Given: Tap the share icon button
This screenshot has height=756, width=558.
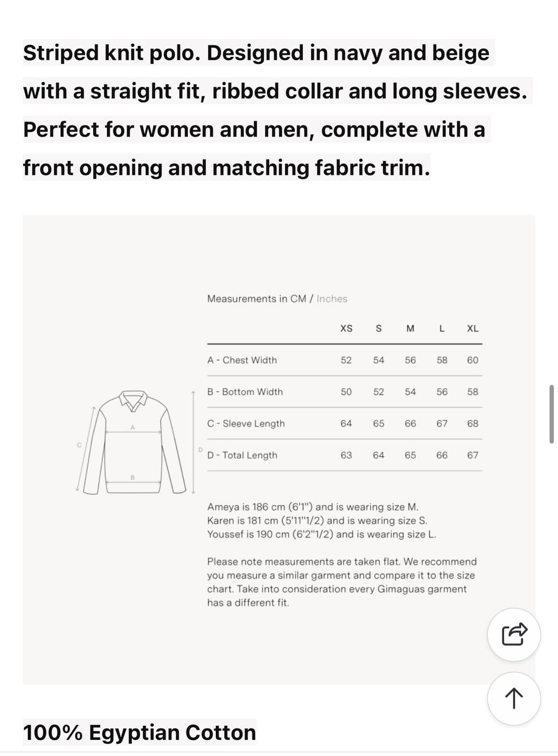Looking at the screenshot, I should coord(514,635).
